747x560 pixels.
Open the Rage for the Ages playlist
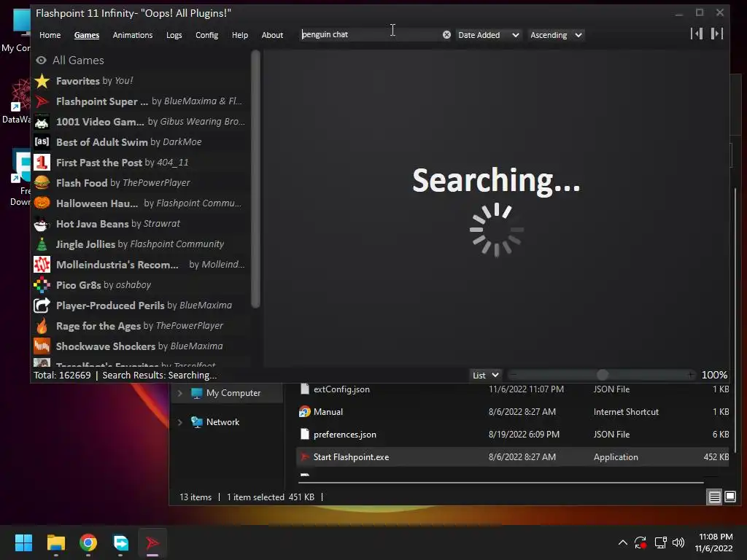pos(141,326)
